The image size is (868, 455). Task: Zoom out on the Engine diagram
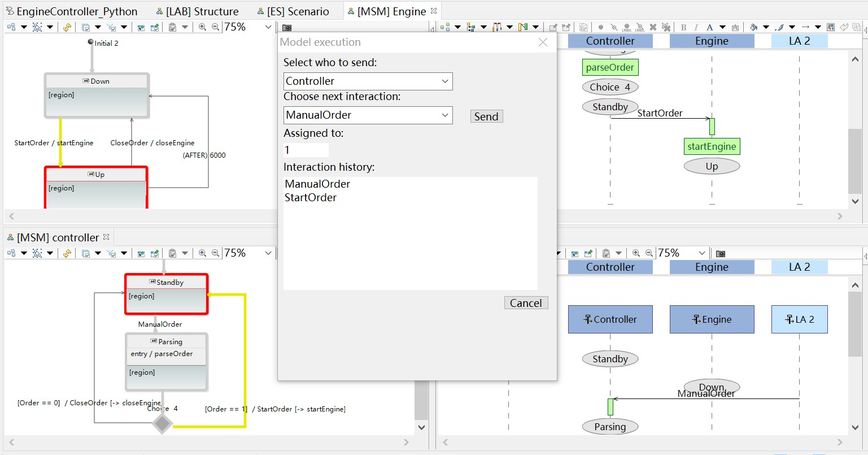[216, 27]
